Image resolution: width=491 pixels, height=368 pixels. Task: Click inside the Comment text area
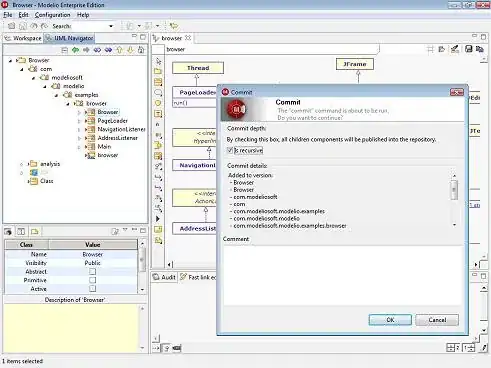343,275
